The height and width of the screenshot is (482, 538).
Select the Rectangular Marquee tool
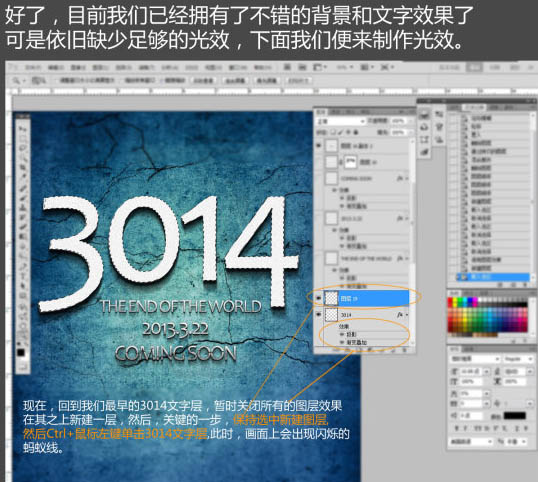(23, 138)
